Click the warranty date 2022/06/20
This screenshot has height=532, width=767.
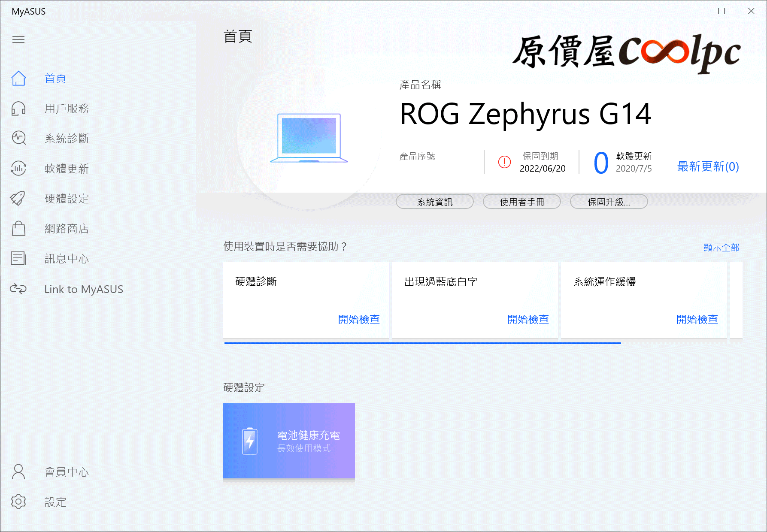(543, 169)
